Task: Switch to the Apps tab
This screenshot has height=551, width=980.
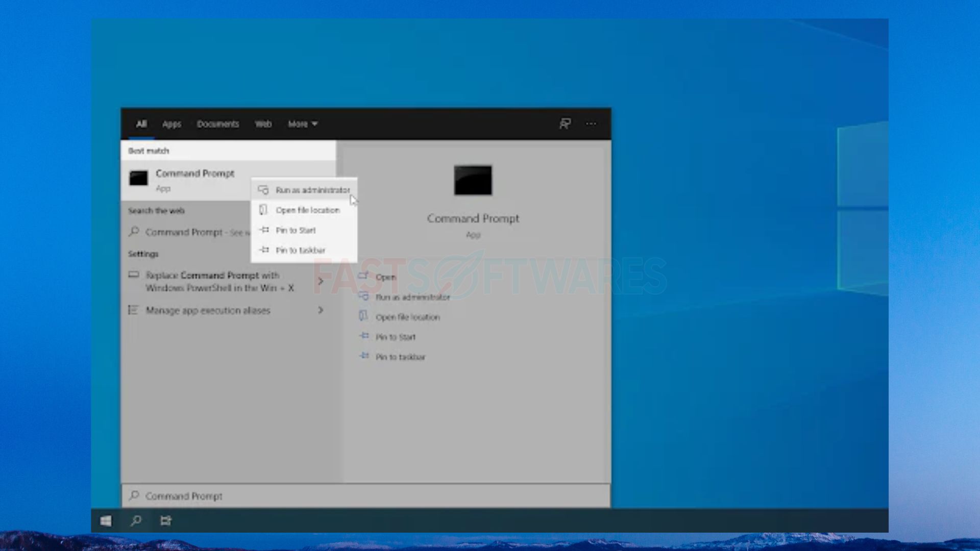Action: [x=171, y=124]
